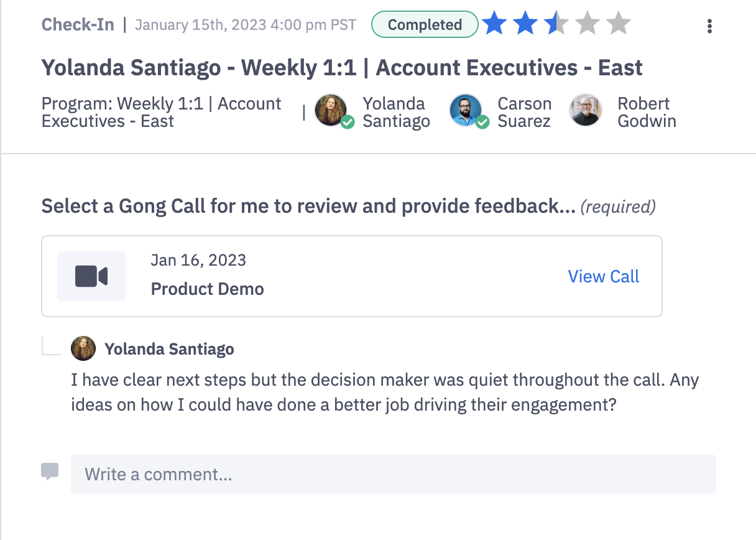The width and height of the screenshot is (756, 540).
Task: Select the fifth star to rate five stars
Action: pos(617,23)
